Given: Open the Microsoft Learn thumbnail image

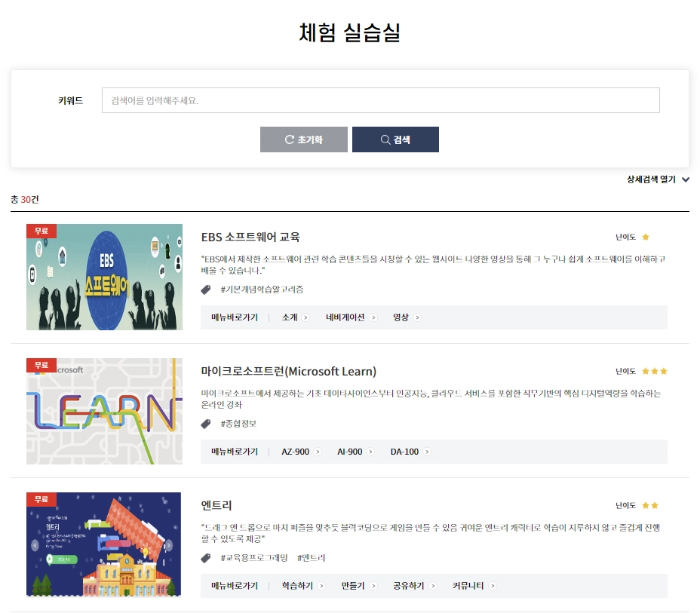Looking at the screenshot, I should coord(104,412).
